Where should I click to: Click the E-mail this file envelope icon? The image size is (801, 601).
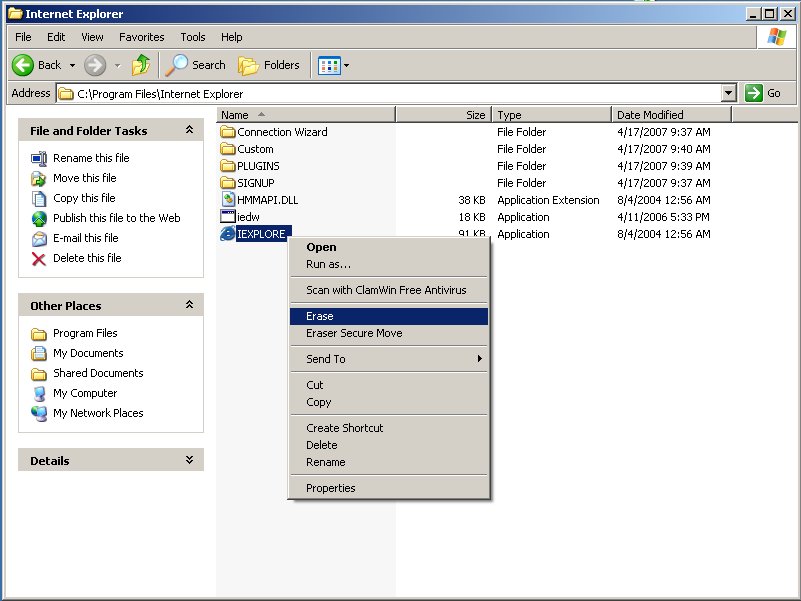point(39,239)
